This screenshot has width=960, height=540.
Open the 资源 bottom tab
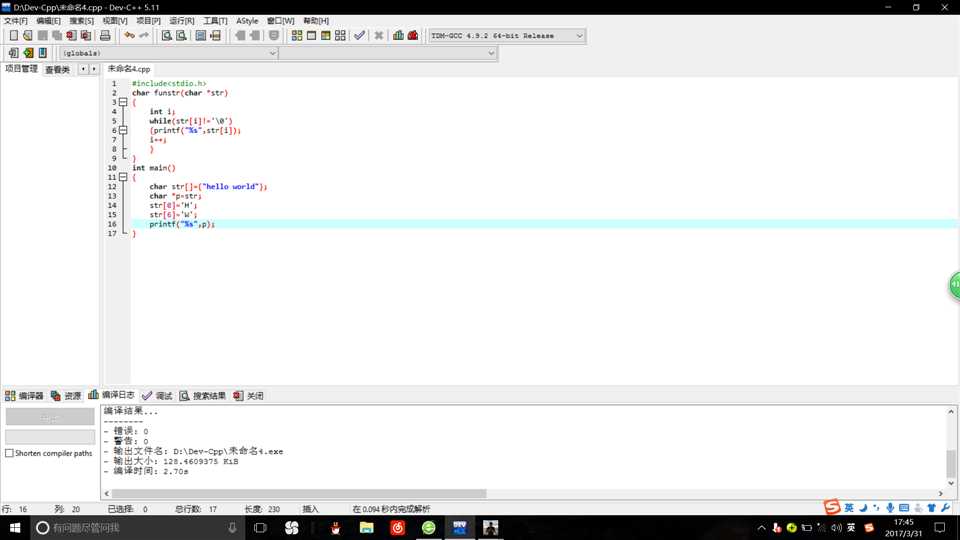click(66, 396)
